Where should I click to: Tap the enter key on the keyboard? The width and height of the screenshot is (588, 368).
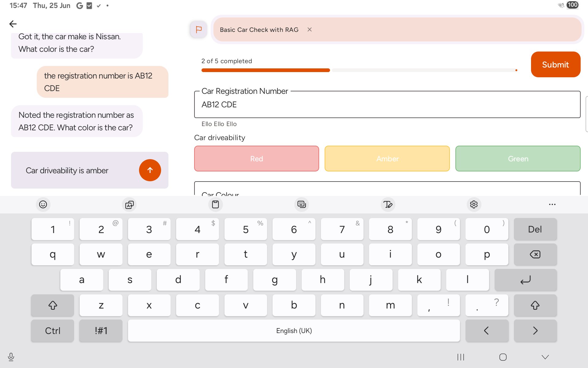[x=526, y=280]
